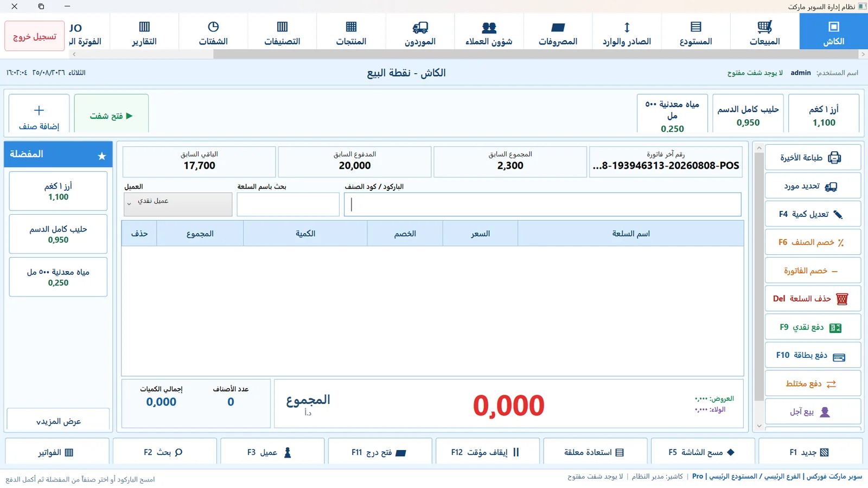
Task: Click the بحث F2 search button
Action: point(164,452)
